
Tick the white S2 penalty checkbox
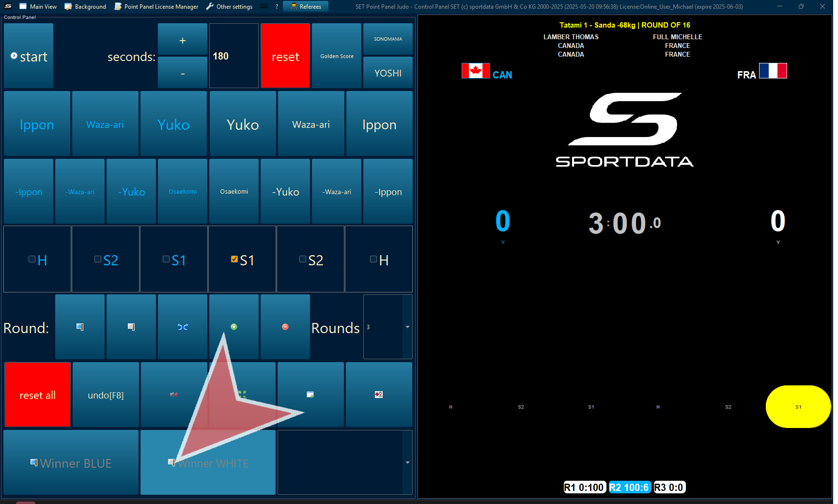[x=303, y=260]
